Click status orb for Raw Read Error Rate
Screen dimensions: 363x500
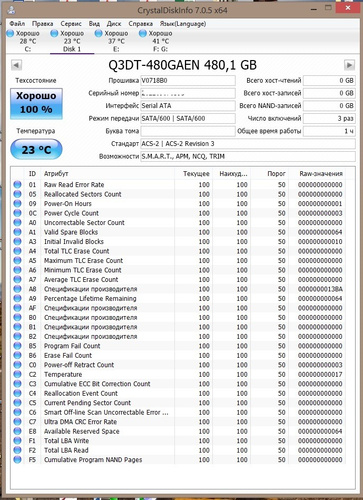(17, 184)
